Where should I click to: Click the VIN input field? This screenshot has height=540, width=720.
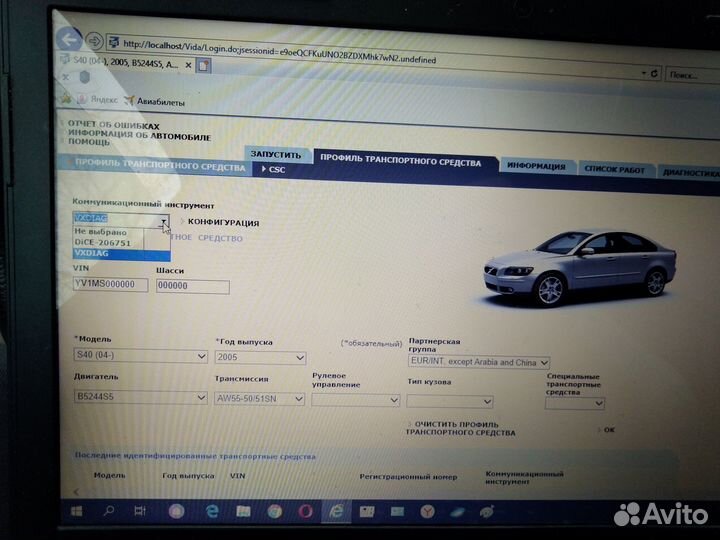[110, 284]
